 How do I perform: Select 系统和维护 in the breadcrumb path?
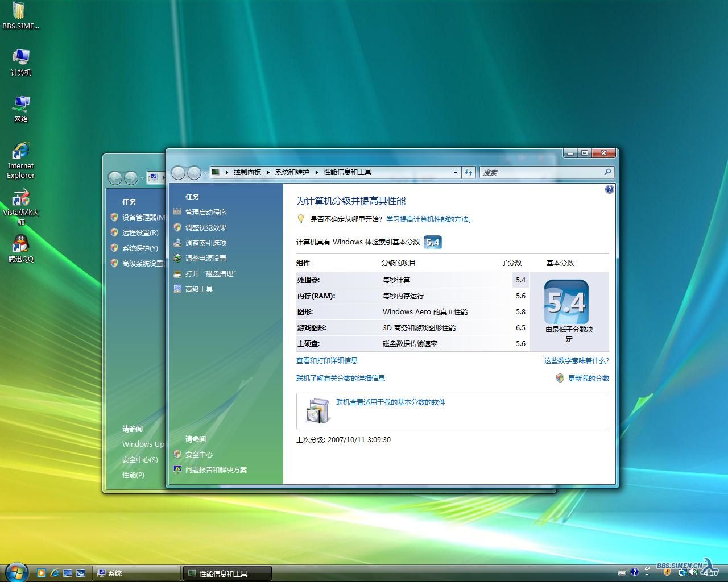coord(292,172)
